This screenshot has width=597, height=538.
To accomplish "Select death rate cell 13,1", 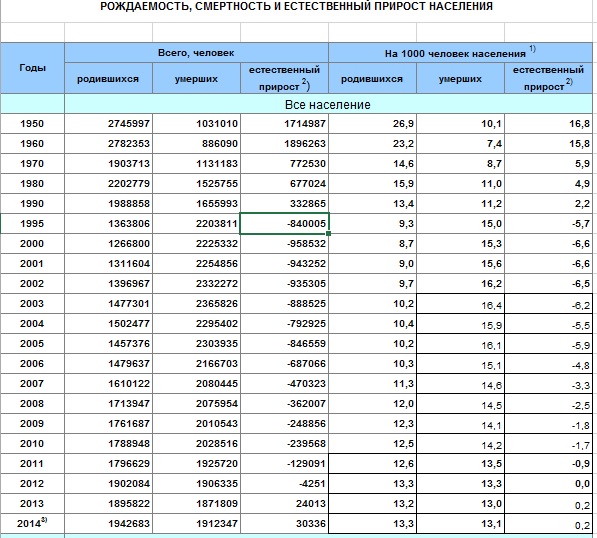I will (460, 523).
